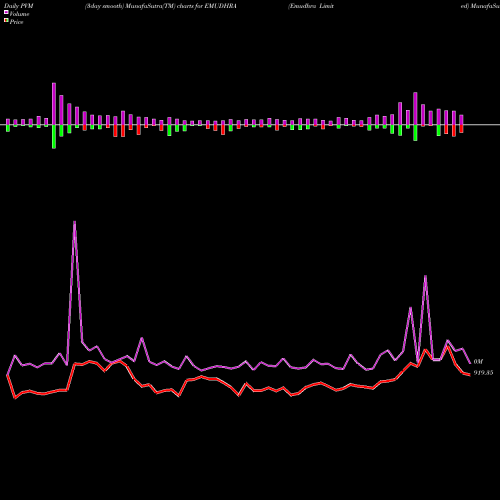Select the 'Price' legend label
Image resolution: width=500 pixels, height=500 pixels.
[16, 22]
